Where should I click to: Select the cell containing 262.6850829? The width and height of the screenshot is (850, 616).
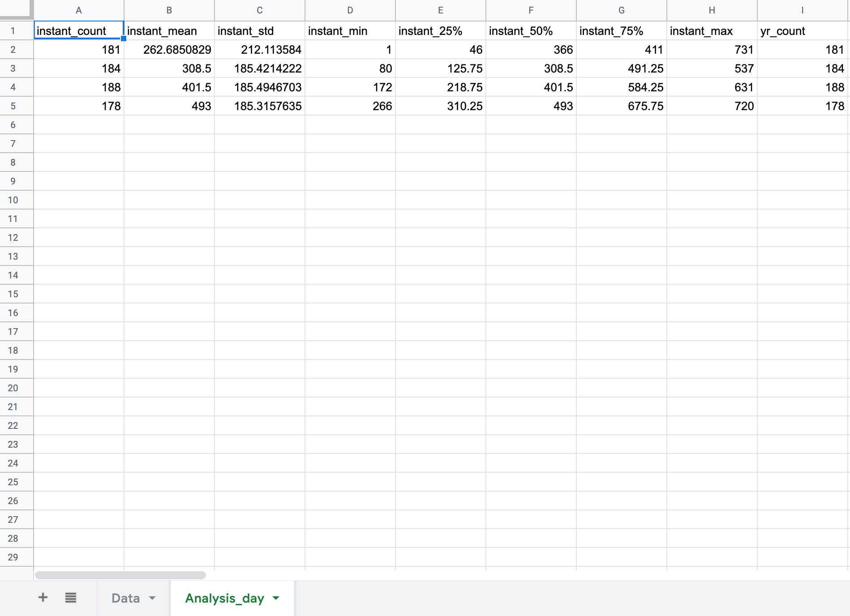pos(169,50)
